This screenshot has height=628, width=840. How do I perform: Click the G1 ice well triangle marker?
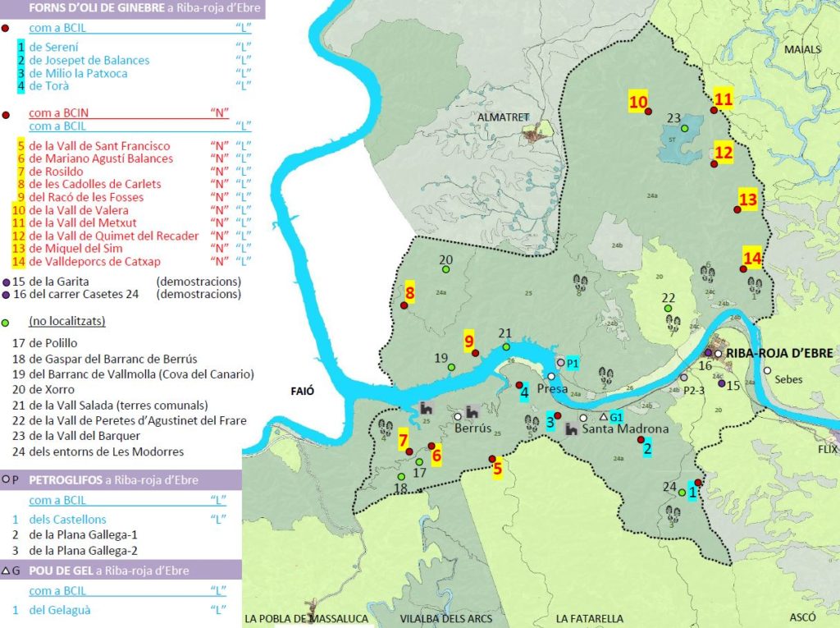point(603,416)
